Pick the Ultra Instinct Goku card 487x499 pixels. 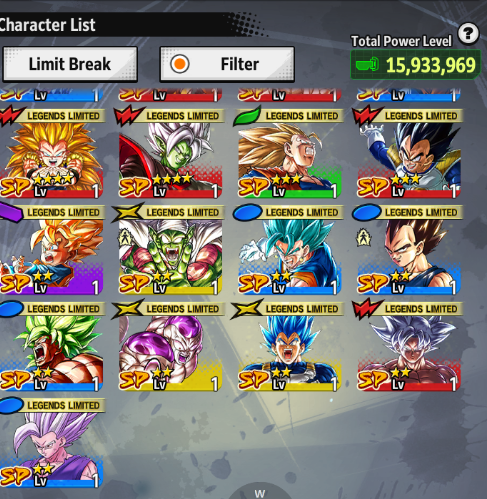408,346
